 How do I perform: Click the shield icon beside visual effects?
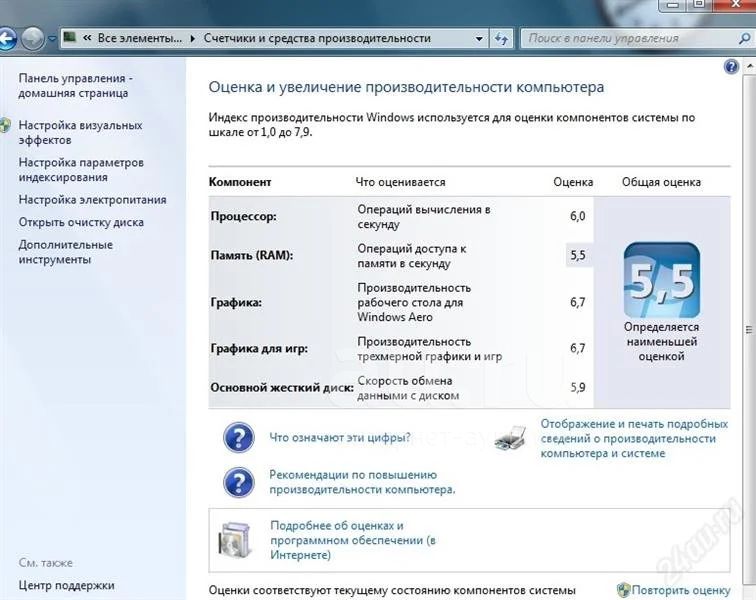[5, 125]
